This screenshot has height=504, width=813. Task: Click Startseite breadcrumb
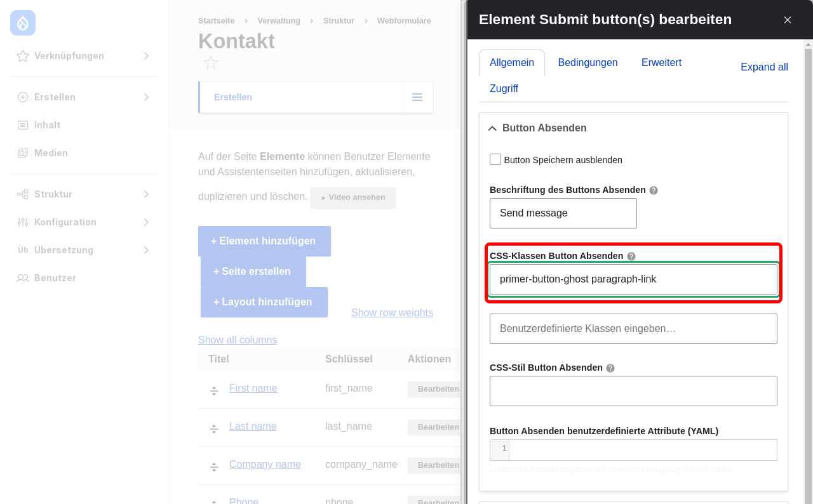217,21
